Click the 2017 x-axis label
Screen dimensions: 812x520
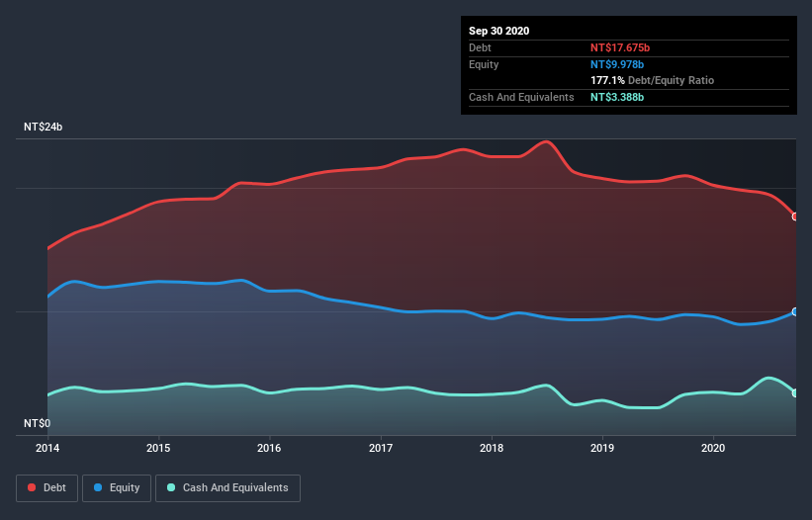381,448
